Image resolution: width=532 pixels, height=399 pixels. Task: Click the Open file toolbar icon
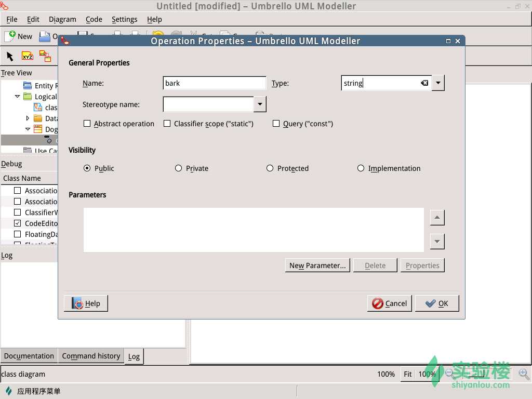click(x=45, y=36)
